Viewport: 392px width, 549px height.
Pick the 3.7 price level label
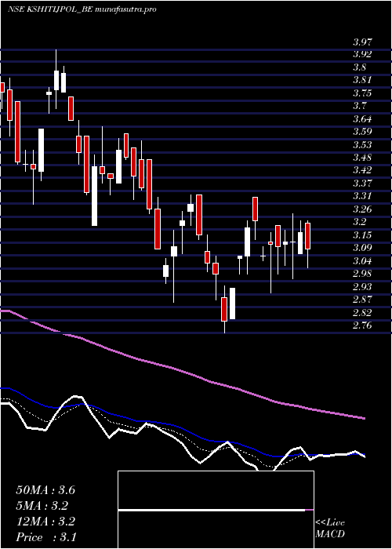click(359, 106)
